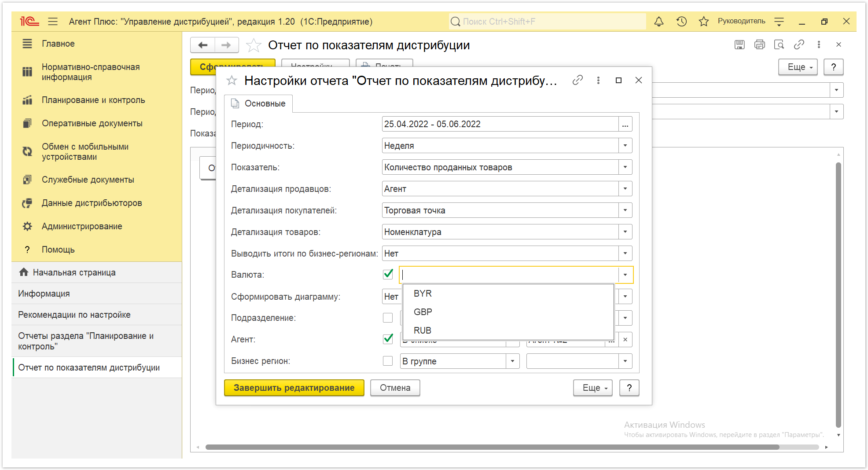This screenshot has width=868, height=470.
Task: Maximize the settings dialog window
Action: coord(618,80)
